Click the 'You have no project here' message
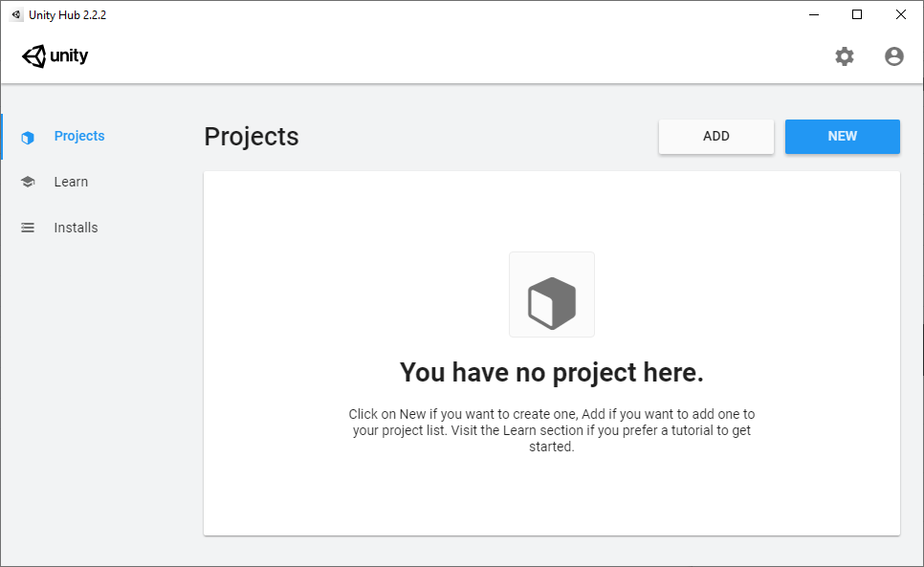Viewport: 924px width, 567px height. pyautogui.click(x=552, y=373)
